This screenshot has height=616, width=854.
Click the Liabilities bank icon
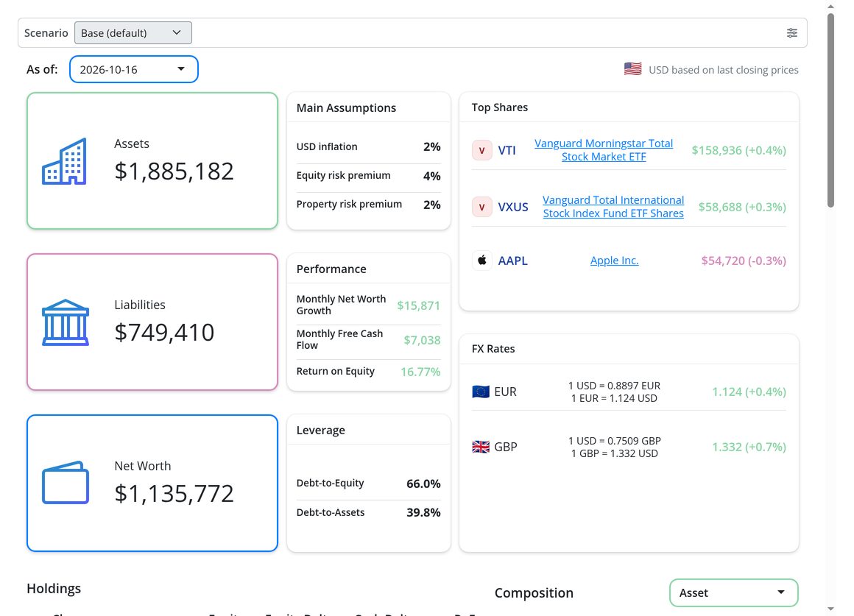(x=66, y=322)
